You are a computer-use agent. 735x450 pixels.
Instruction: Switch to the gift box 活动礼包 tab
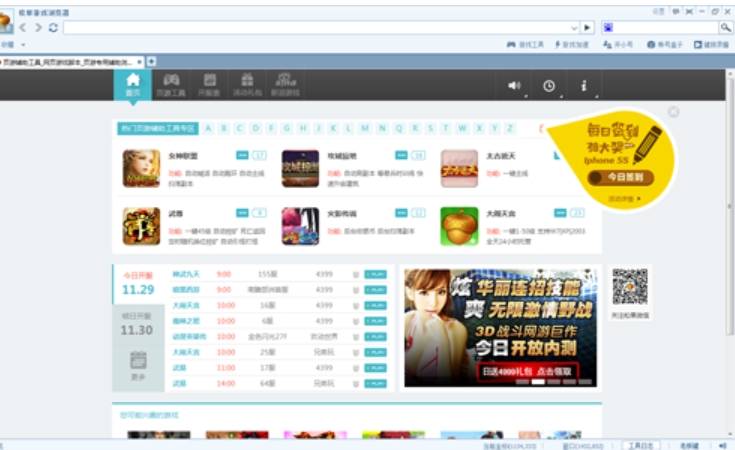pyautogui.click(x=247, y=85)
